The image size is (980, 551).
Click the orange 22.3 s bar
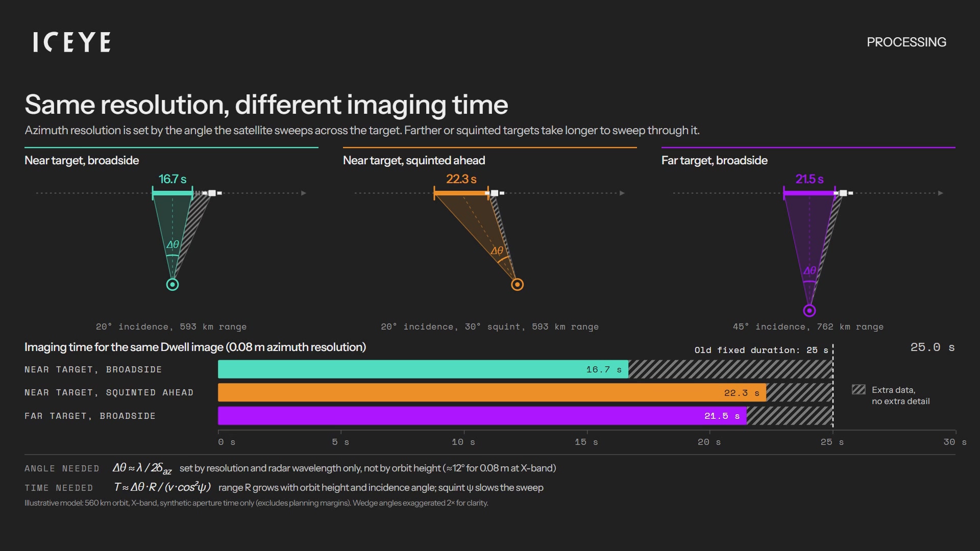pos(492,392)
